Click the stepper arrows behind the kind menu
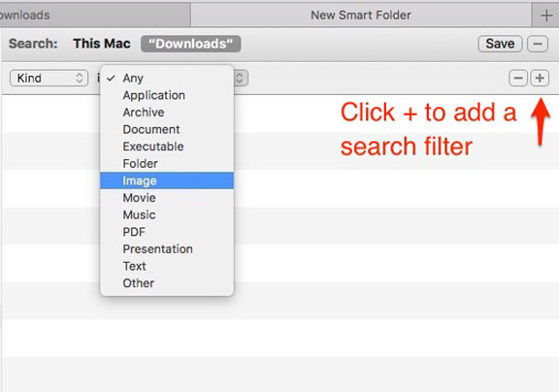This screenshot has width=559, height=392. (241, 78)
